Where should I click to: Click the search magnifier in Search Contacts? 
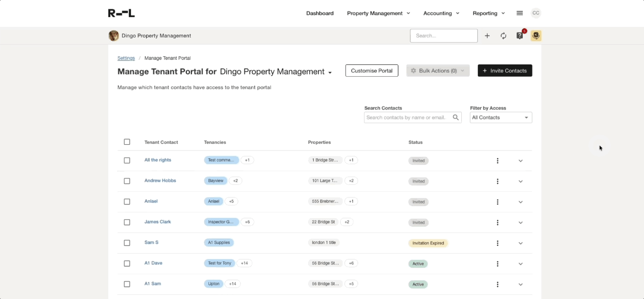[x=456, y=117]
